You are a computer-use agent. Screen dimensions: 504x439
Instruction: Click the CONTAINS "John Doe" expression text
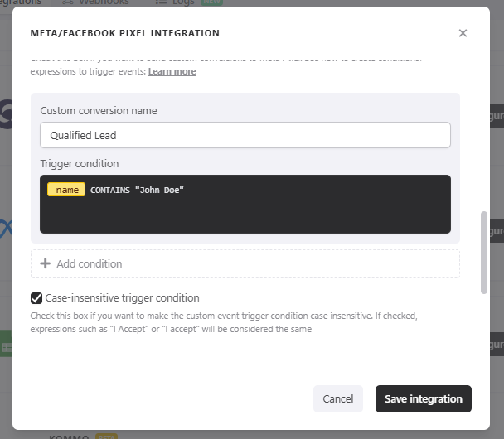(x=137, y=190)
